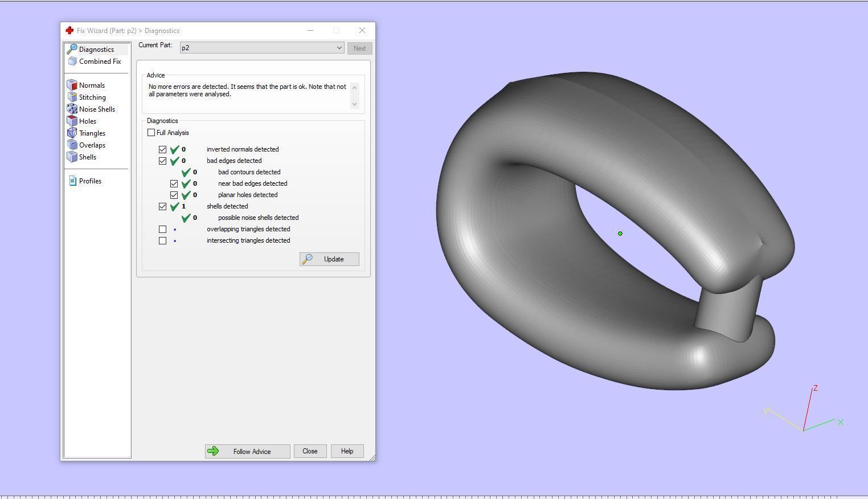Open the Current Part dropdown
Viewport: 868px width, 499px height.
coord(262,48)
